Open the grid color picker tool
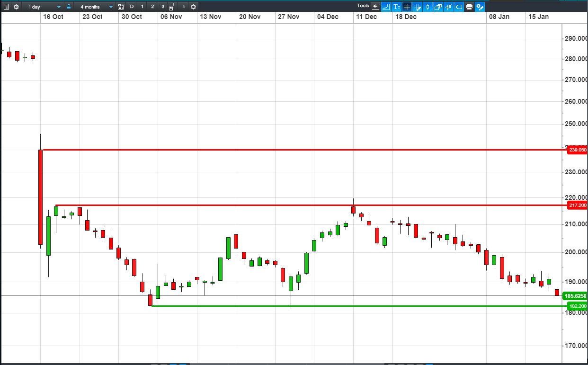Screen dimensions: 588x365 (x=418, y=7)
